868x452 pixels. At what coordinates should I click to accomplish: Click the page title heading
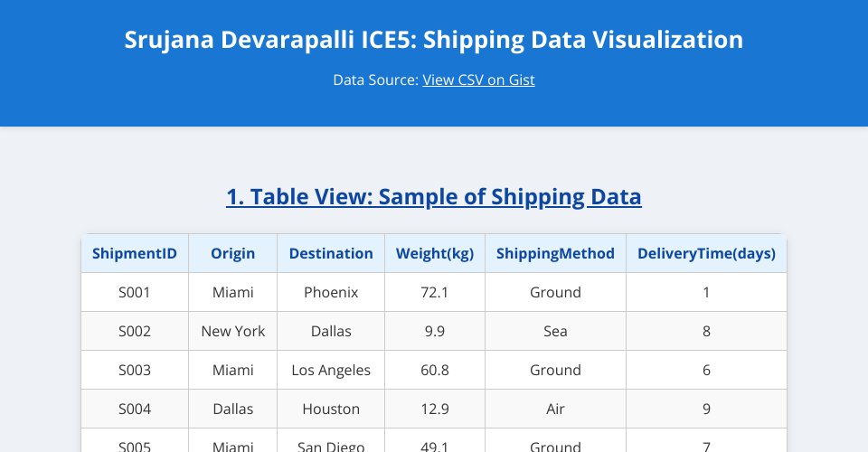[x=434, y=40]
